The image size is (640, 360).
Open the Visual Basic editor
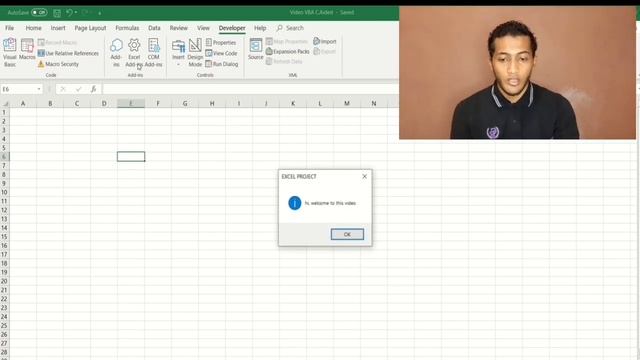(x=10, y=52)
